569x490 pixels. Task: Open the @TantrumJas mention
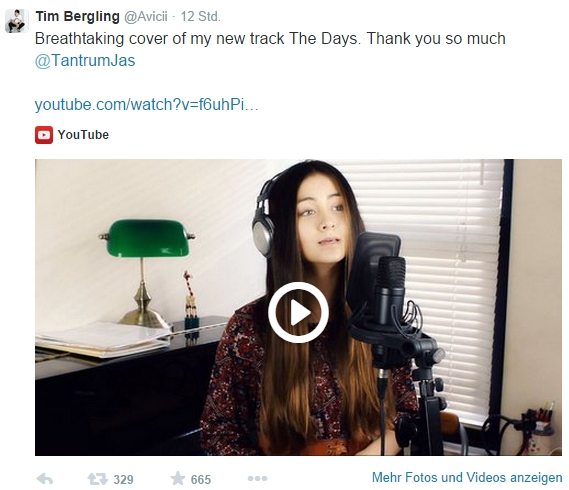point(85,60)
